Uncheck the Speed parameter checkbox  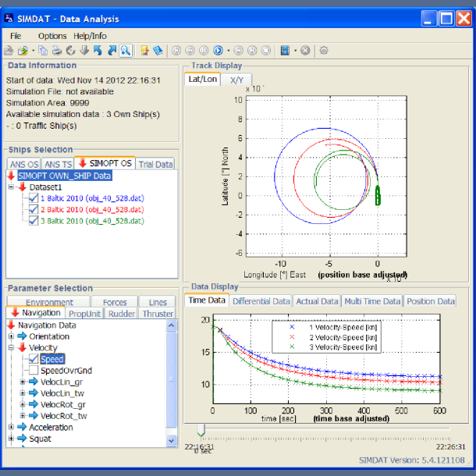[34, 359]
